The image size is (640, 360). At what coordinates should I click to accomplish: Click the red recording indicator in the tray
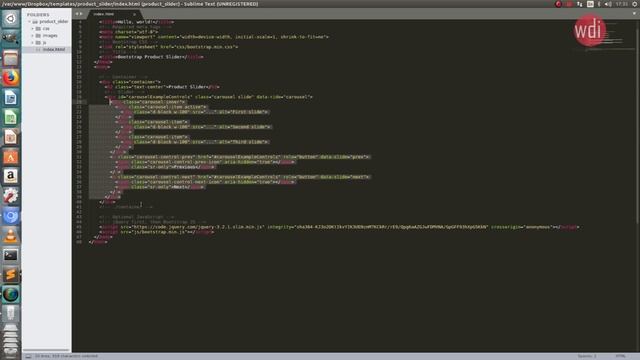tap(558, 4)
